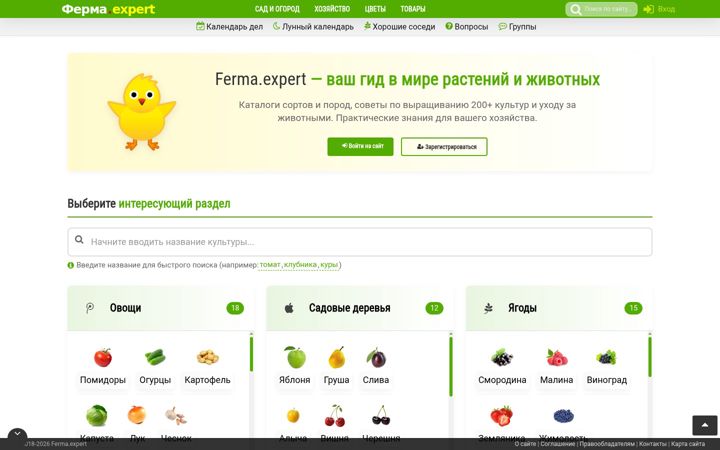The height and width of the screenshot is (450, 720).
Task: Open the Цветы menu
Action: 375,9
